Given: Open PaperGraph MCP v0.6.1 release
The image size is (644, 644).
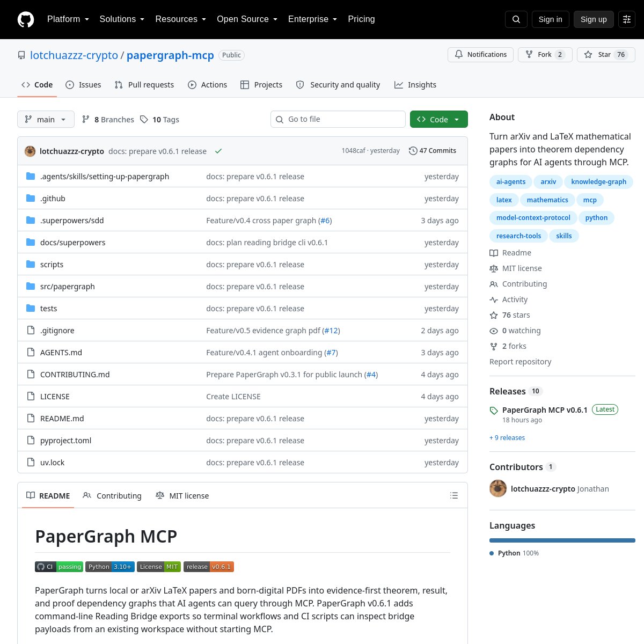Looking at the screenshot, I should (x=545, y=410).
